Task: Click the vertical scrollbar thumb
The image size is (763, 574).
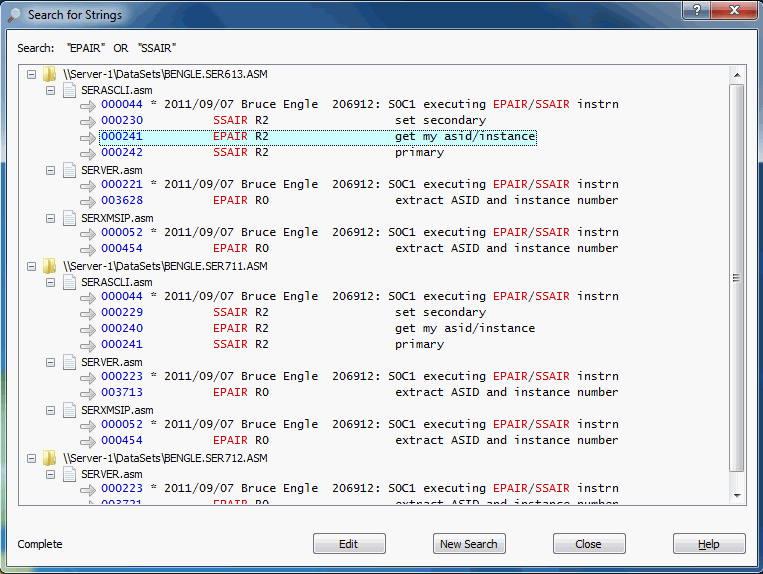Action: 737,278
